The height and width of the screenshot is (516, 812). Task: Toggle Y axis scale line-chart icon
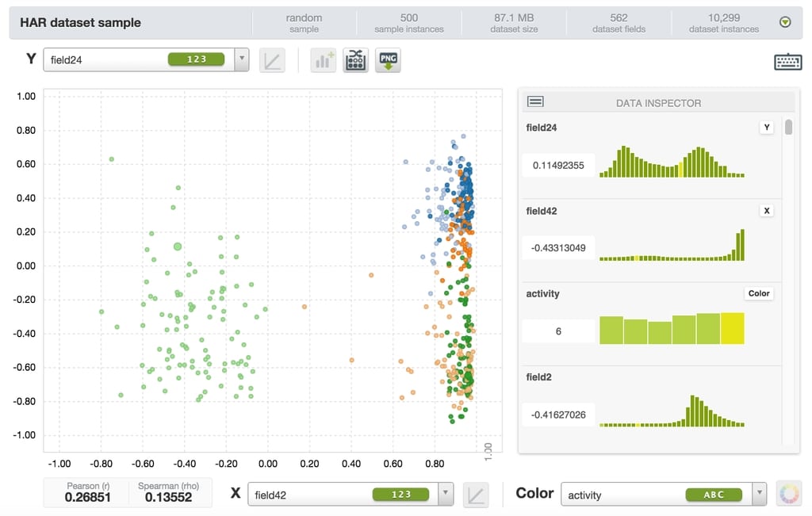(272, 60)
